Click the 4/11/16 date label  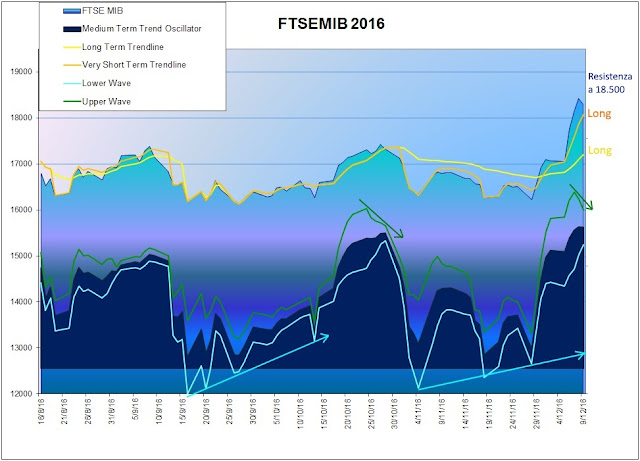[420, 412]
